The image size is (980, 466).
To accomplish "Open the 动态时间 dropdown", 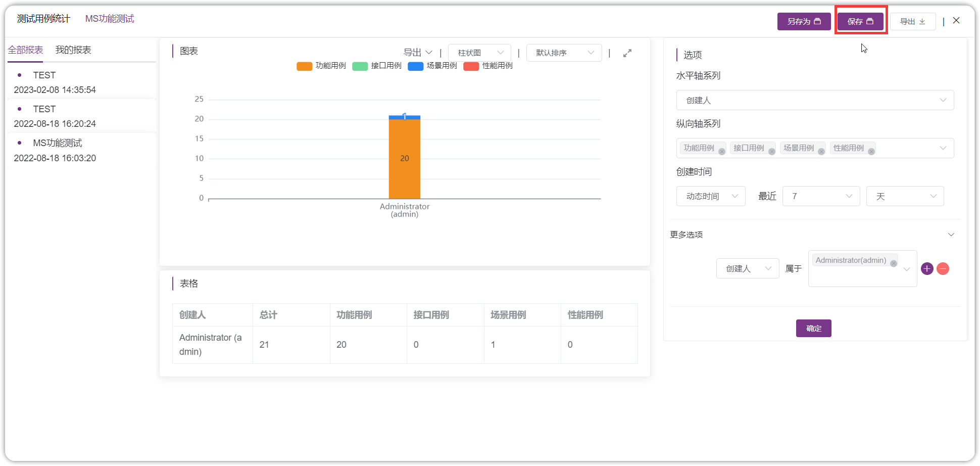I will pyautogui.click(x=711, y=196).
